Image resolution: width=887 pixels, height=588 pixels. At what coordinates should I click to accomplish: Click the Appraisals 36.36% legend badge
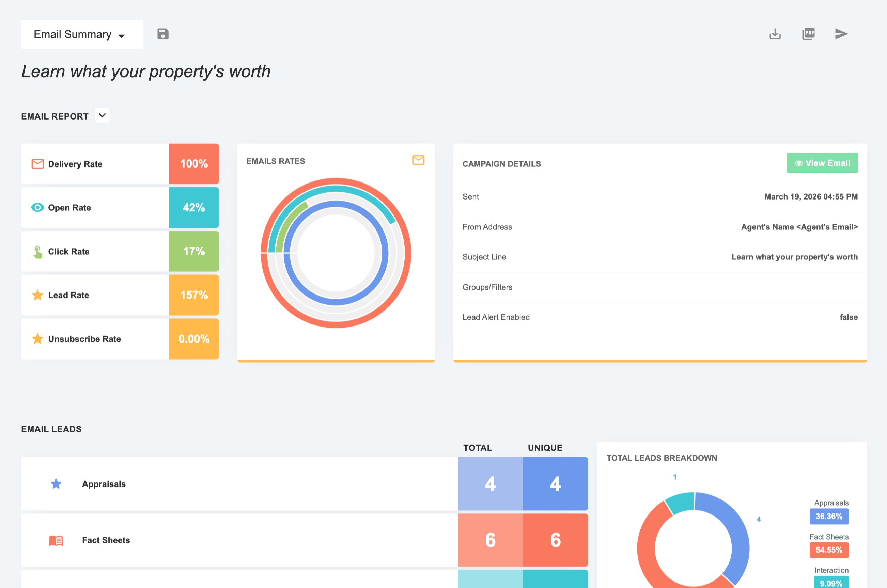(x=829, y=517)
